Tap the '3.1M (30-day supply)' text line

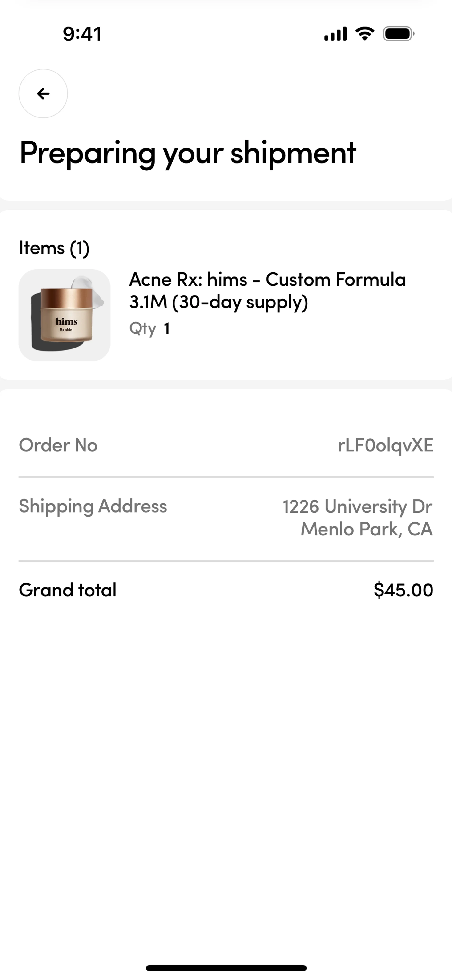click(218, 302)
